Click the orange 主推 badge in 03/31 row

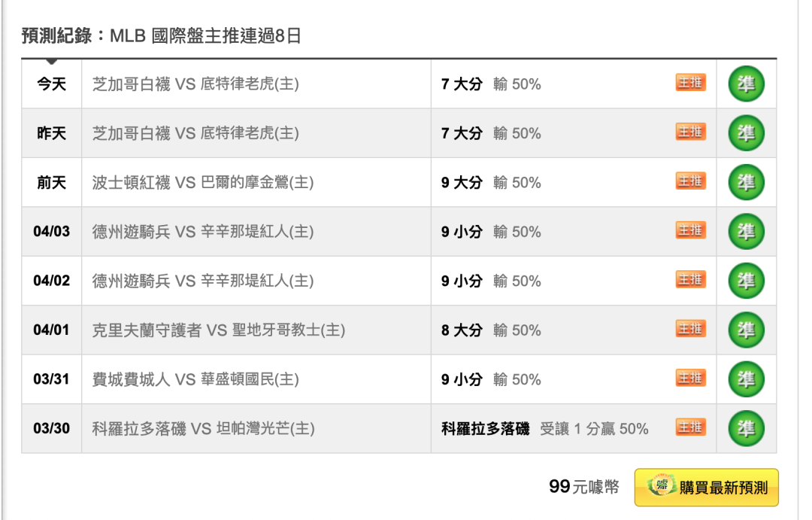coord(690,379)
